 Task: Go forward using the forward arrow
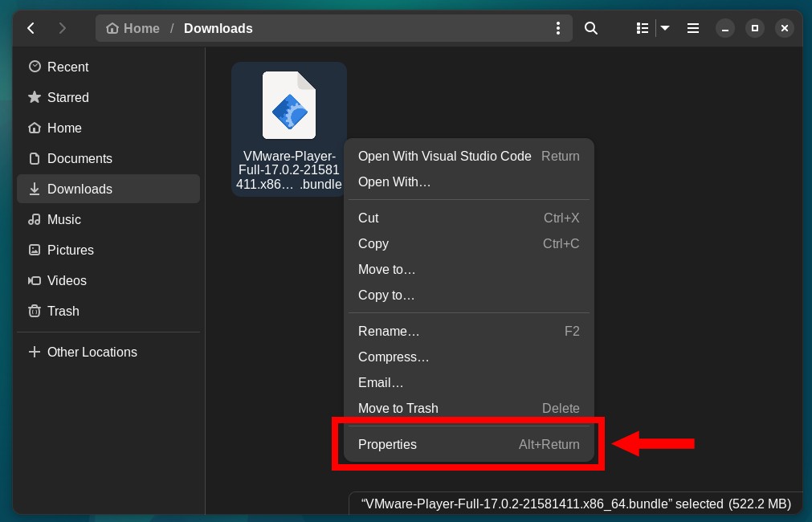click(x=62, y=28)
